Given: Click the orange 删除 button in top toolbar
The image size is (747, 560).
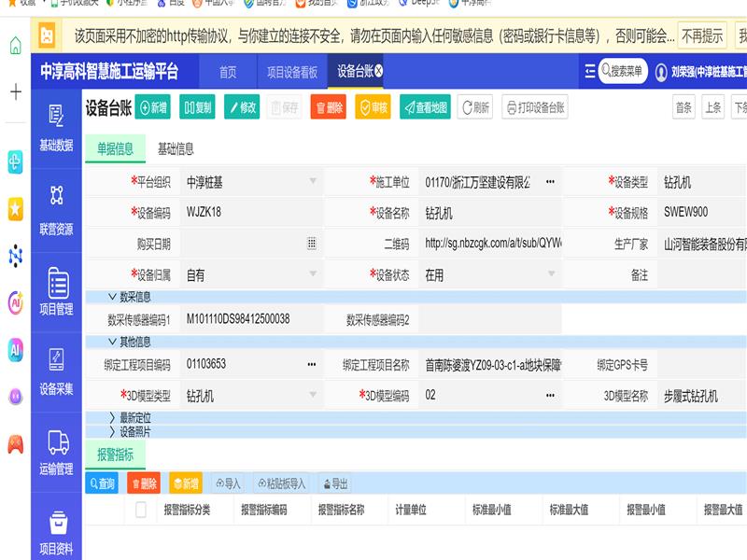Looking at the screenshot, I should pyautogui.click(x=328, y=107).
